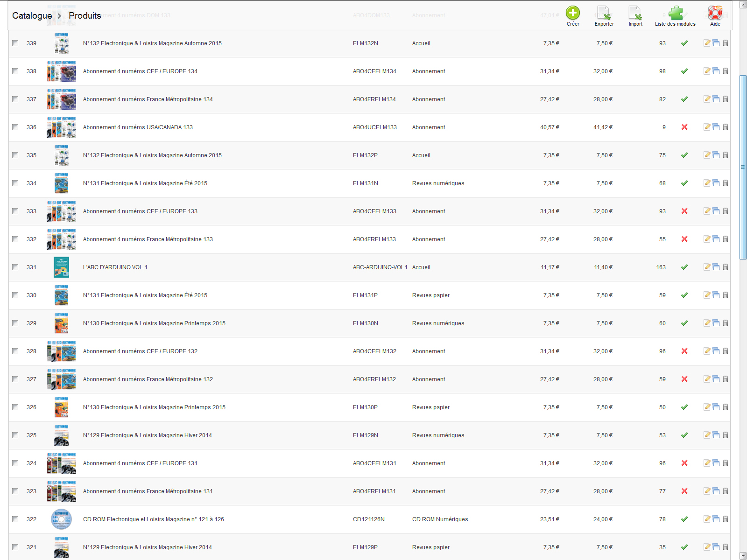Delete L'ABC D'ARDUINO VOL.1 product
This screenshot has width=747, height=560.
[x=725, y=267]
